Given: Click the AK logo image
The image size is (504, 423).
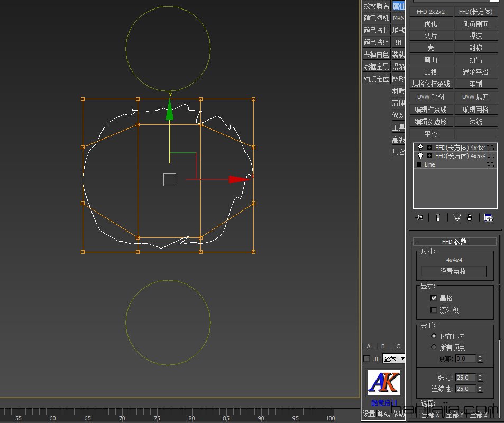Looking at the screenshot, I should coord(384,382).
